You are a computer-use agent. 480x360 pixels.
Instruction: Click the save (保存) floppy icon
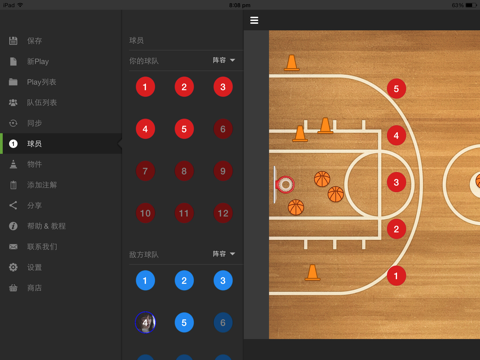click(x=13, y=41)
